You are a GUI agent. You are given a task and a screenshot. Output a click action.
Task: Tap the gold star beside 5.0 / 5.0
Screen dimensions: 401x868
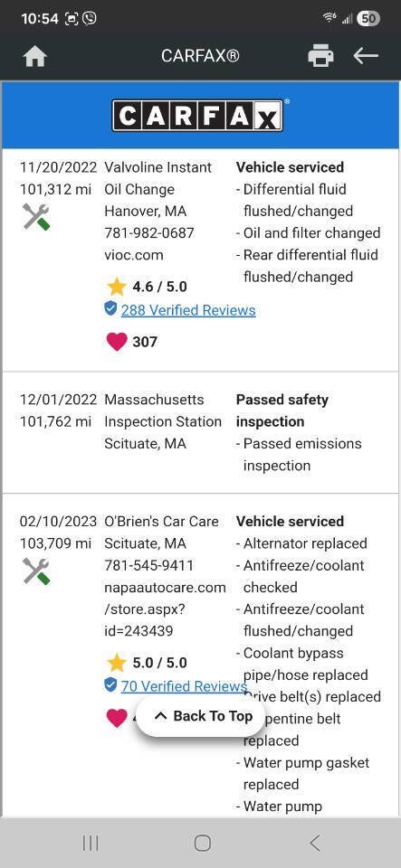click(116, 663)
